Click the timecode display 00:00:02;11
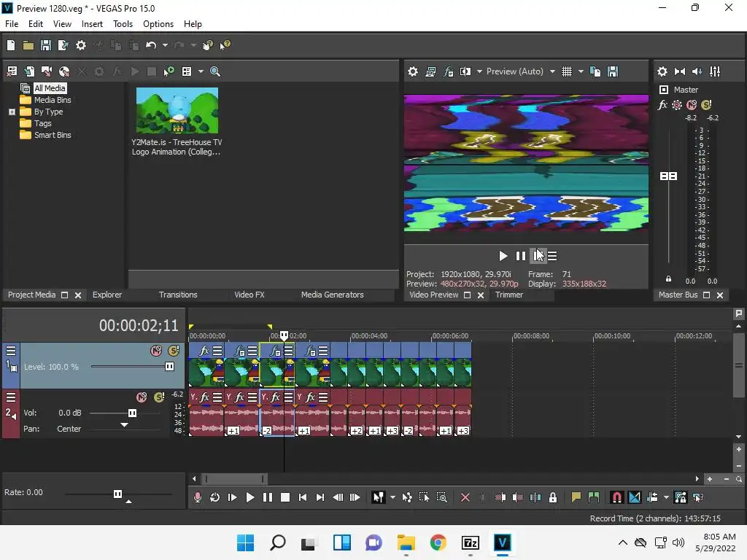747x560 pixels. pyautogui.click(x=139, y=326)
